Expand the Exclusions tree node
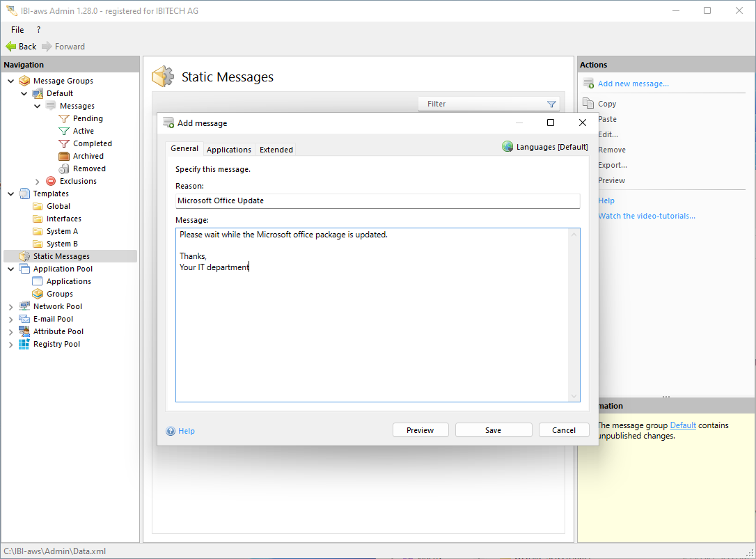756x559 pixels. (x=38, y=182)
